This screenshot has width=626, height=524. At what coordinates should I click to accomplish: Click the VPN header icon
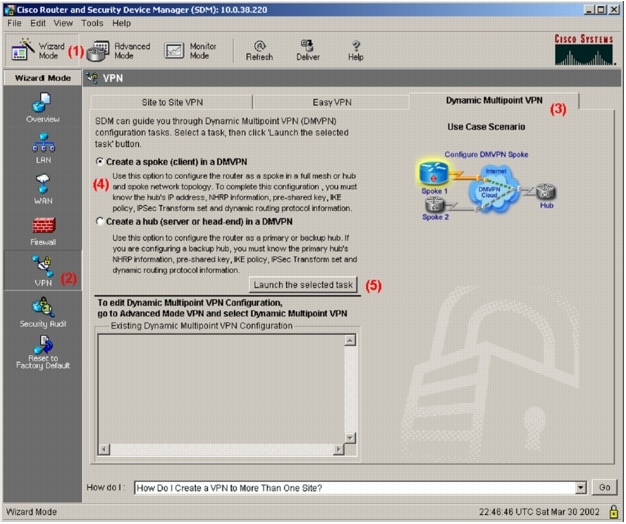[x=93, y=78]
